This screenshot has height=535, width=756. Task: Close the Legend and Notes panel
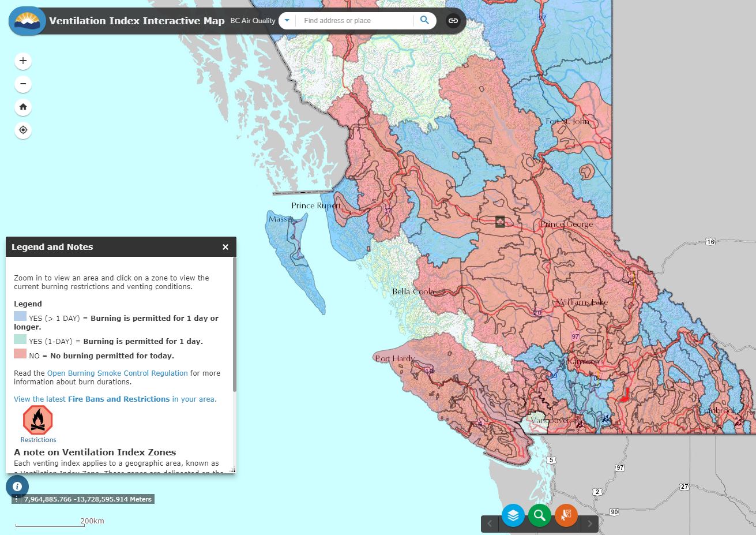[x=225, y=247]
